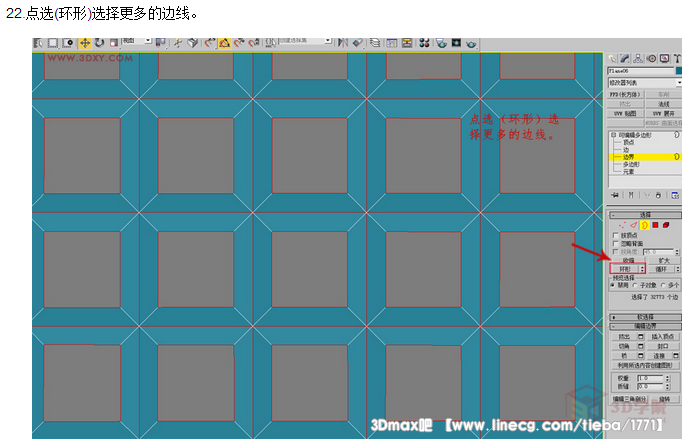Screen dimensions: 692x442
Task: Open the Mirror tool
Action: [x=342, y=43]
